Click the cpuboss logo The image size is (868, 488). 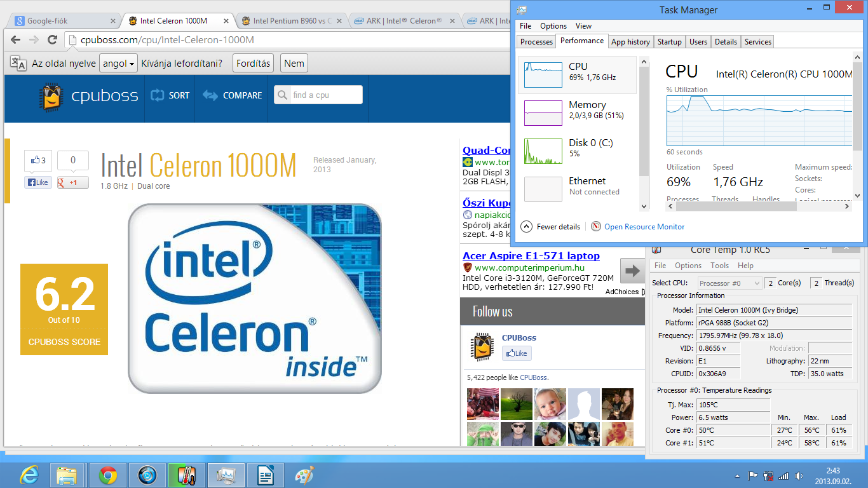point(88,96)
